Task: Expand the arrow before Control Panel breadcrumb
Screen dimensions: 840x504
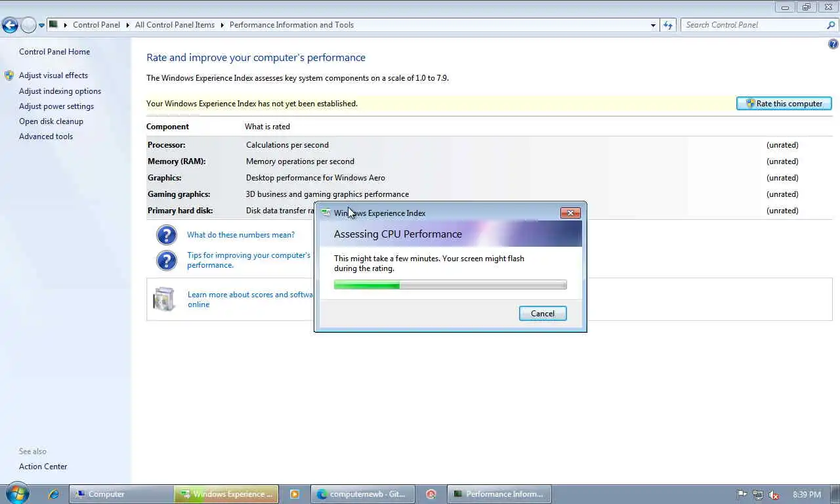Action: 65,25
